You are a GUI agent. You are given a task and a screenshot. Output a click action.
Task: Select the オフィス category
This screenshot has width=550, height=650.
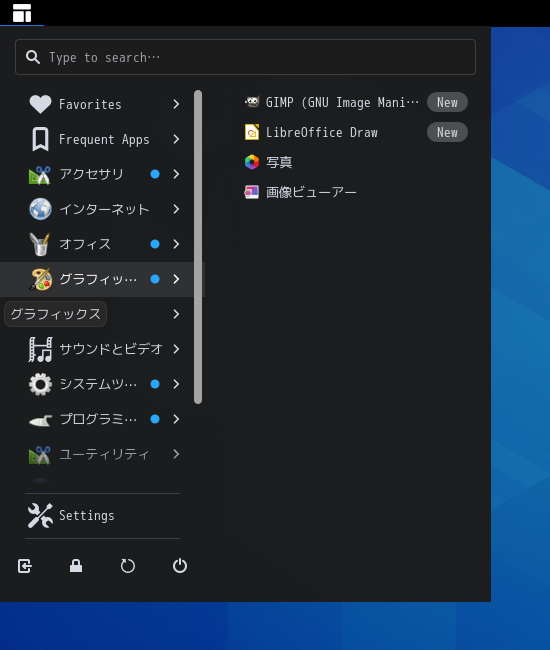click(x=102, y=244)
